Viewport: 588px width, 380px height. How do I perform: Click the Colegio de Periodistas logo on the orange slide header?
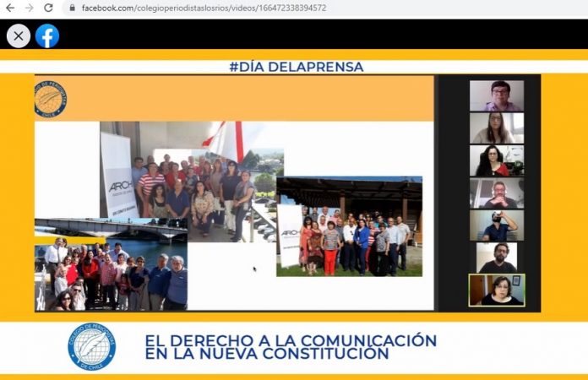(x=51, y=99)
